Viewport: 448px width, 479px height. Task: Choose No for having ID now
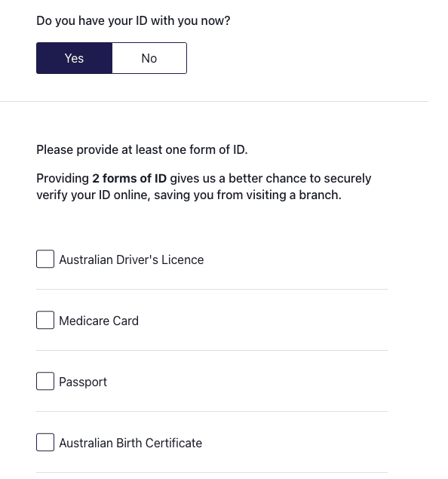click(x=149, y=58)
